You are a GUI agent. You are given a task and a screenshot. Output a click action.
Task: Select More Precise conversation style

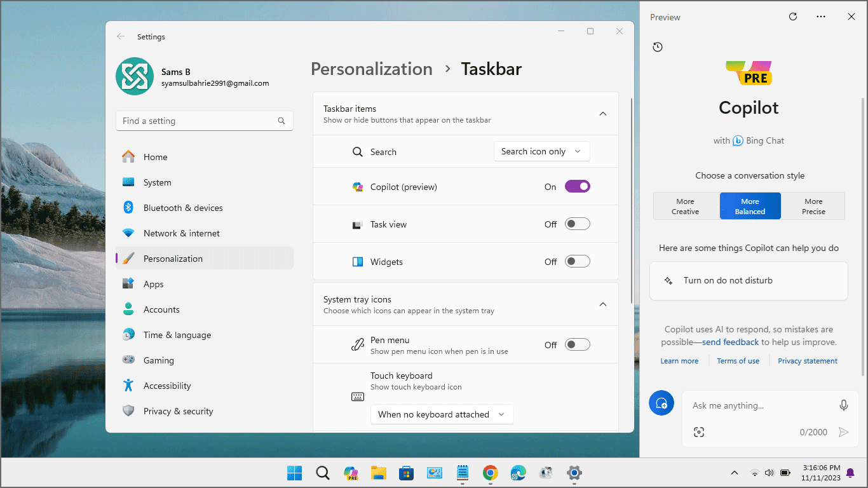pyautogui.click(x=813, y=207)
